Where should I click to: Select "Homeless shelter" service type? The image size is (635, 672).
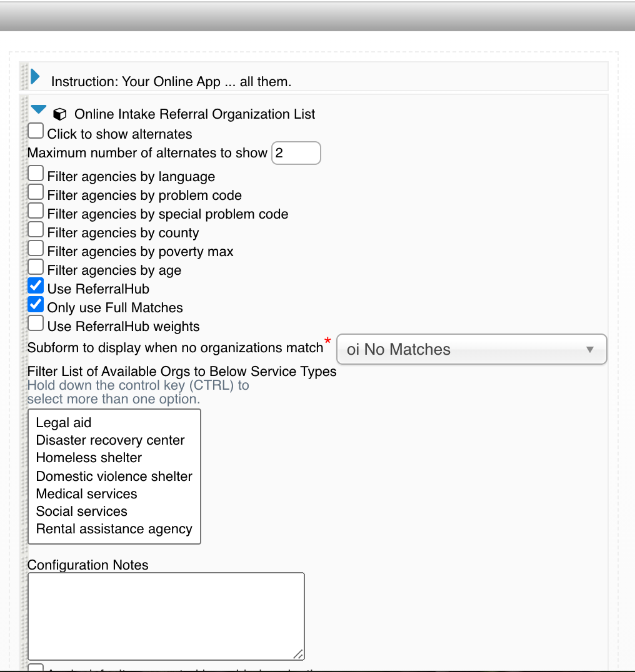coord(88,457)
